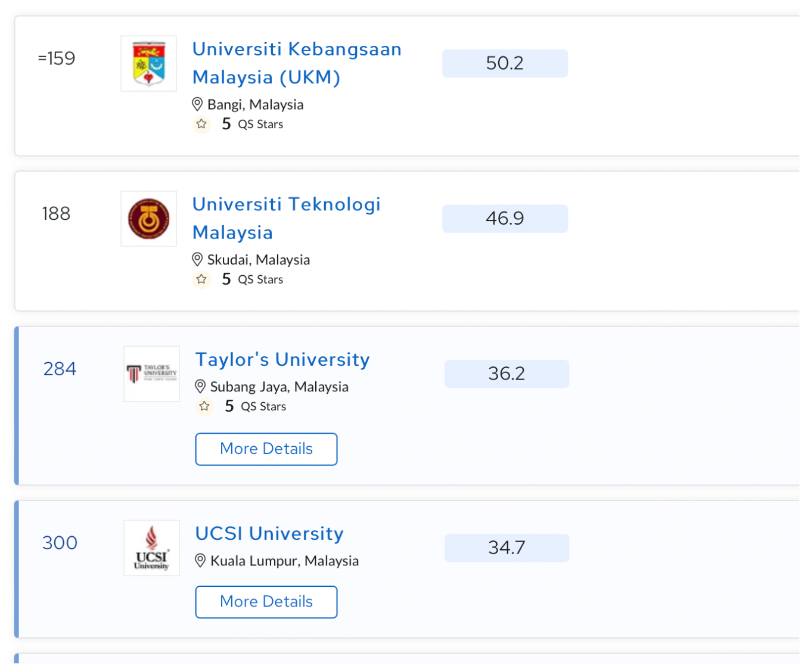Open the UCSI University link
The image size is (808, 672).
tap(269, 533)
